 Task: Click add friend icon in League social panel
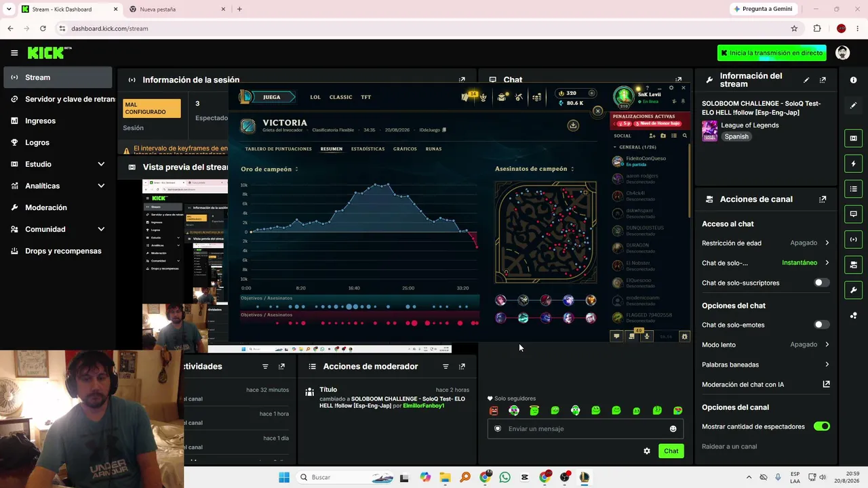pos(652,136)
